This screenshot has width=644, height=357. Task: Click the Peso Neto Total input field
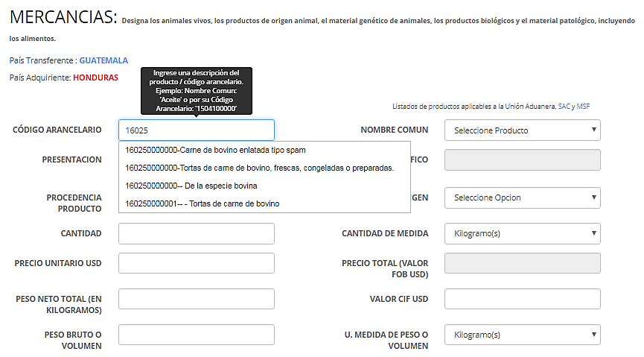tap(197, 299)
